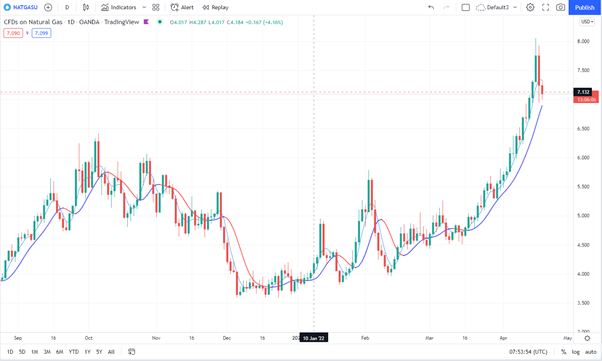The height and width of the screenshot is (361, 602).
Task: Set the range to 1M
Action: [x=35, y=352]
